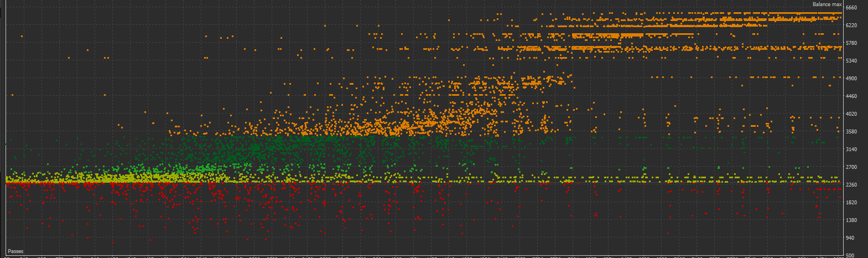Click the 6660 value on the axis
This screenshot has height=258, width=868.
click(851, 8)
